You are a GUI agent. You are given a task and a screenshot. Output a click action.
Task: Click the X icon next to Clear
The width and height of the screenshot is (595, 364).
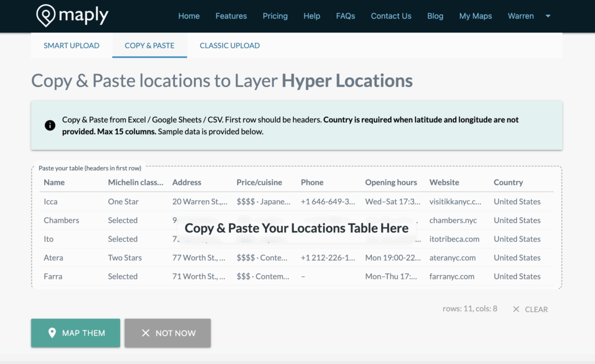(x=516, y=309)
